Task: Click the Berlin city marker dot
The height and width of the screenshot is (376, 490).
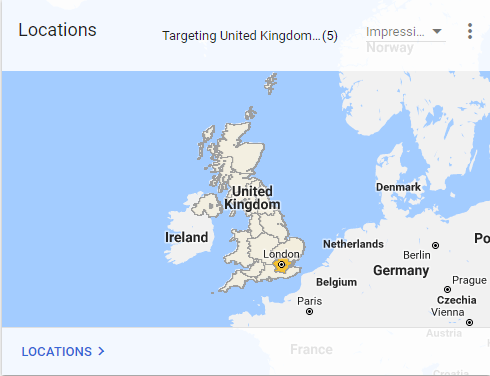Action: point(435,246)
